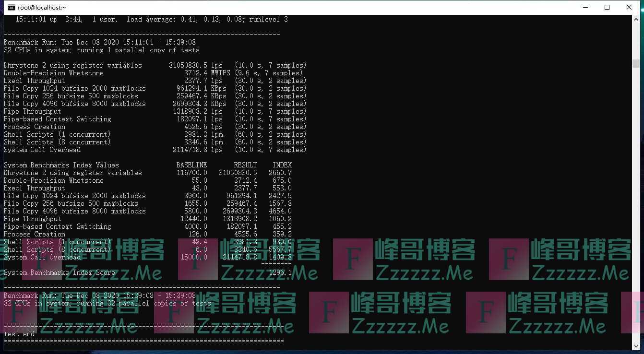Screen dimensions: 644x354
Task: Click System Call Overhead 2114718.8 lps value
Action: (x=198, y=150)
